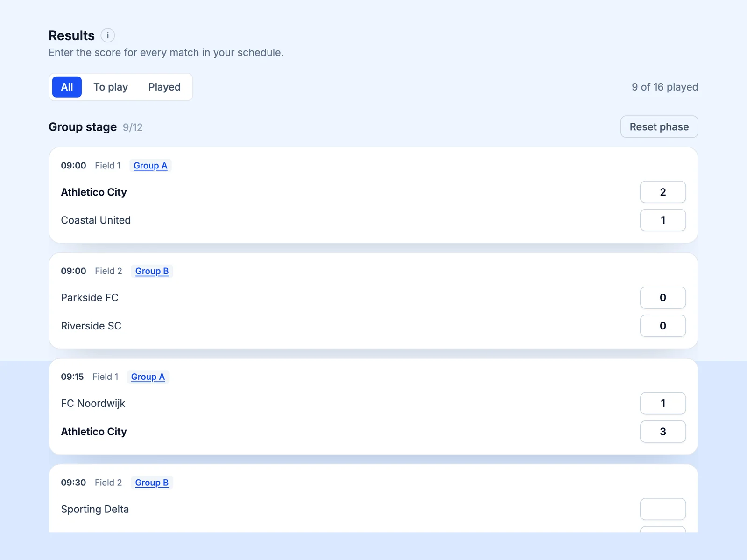
Task: Click the FC Noordwijk team name
Action: 93,404
